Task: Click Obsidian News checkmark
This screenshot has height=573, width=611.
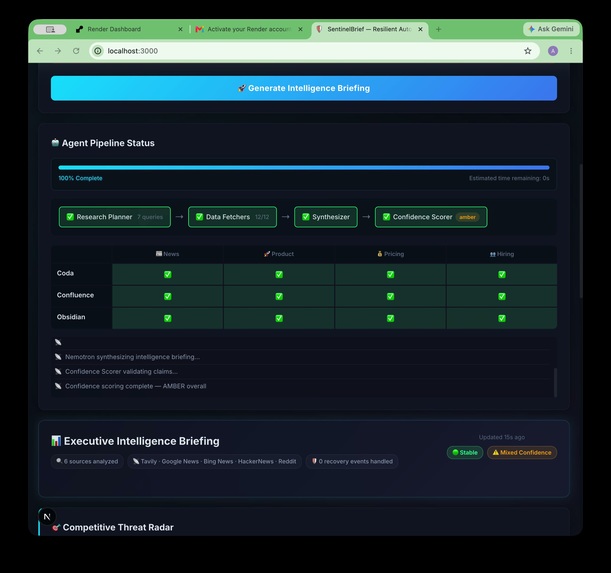Action: pos(168,318)
